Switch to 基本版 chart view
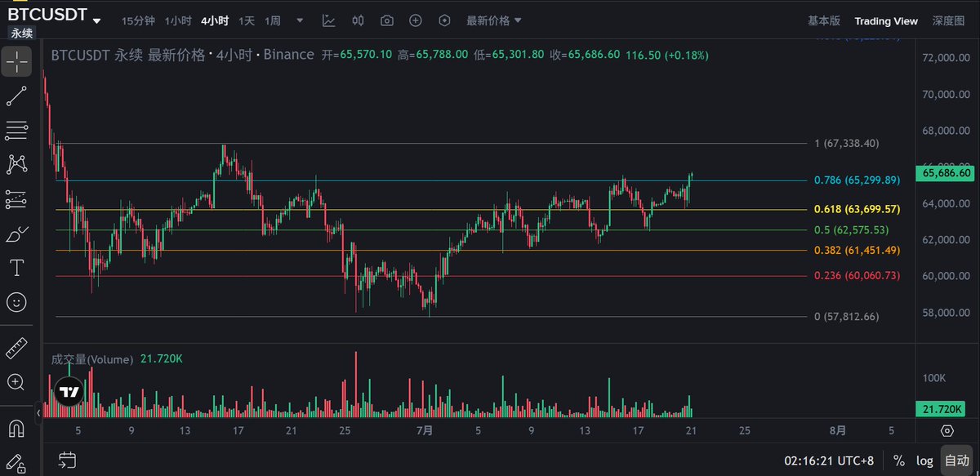Viewport: 980px width, 476px height. [x=823, y=21]
